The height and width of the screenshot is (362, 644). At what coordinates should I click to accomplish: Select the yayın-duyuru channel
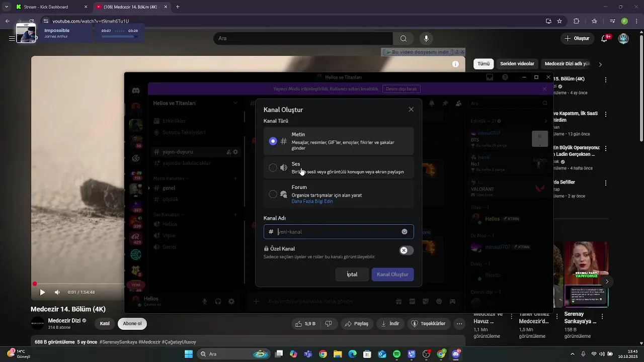pyautogui.click(x=178, y=152)
